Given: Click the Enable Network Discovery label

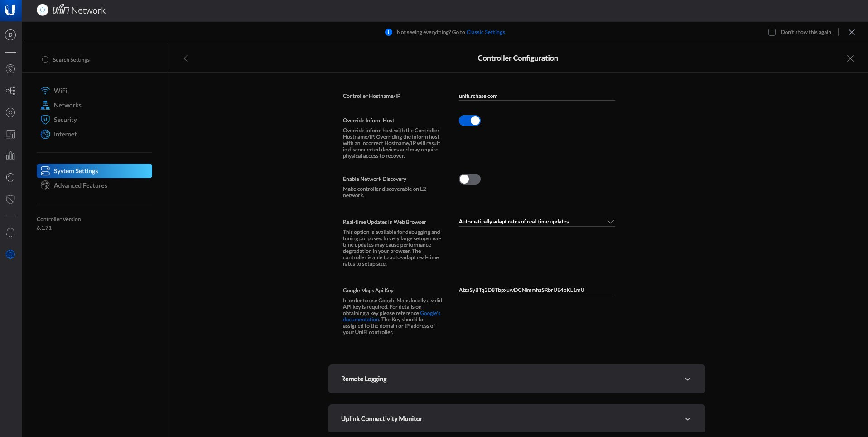Looking at the screenshot, I should [x=375, y=179].
